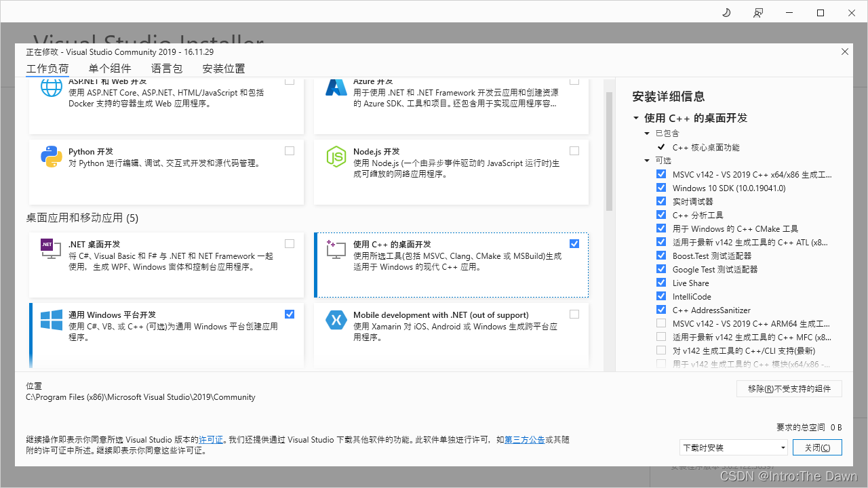
Task: Click the Azure development logo icon
Action: pos(336,87)
